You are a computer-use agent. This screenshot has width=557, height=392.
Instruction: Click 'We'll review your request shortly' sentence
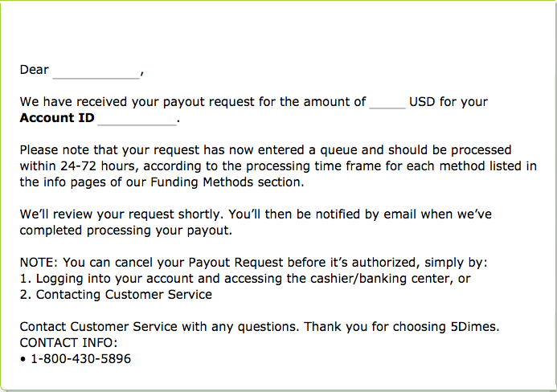click(122, 214)
